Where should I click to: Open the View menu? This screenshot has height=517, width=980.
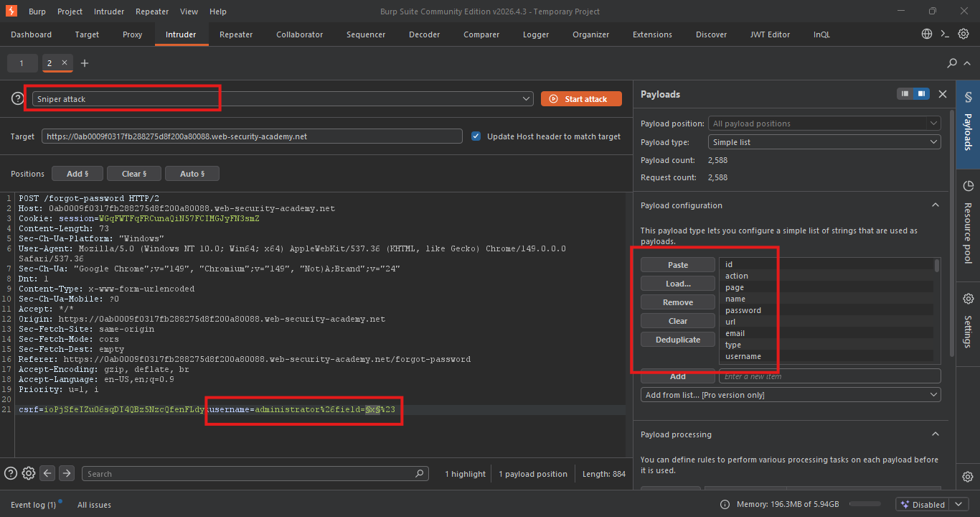189,11
